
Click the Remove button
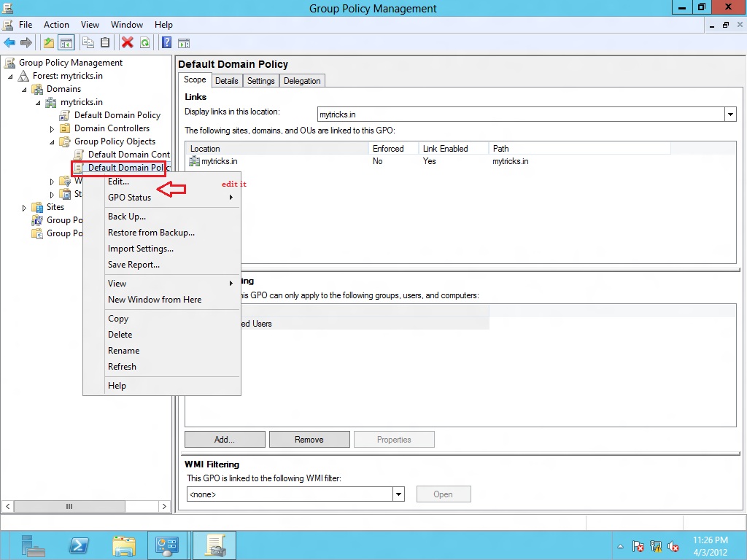tap(309, 440)
